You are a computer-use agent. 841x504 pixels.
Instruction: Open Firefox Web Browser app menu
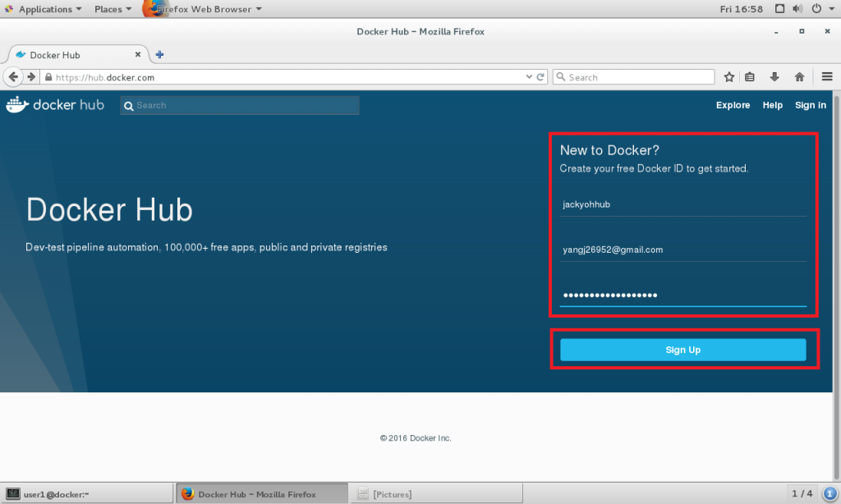tap(203, 9)
